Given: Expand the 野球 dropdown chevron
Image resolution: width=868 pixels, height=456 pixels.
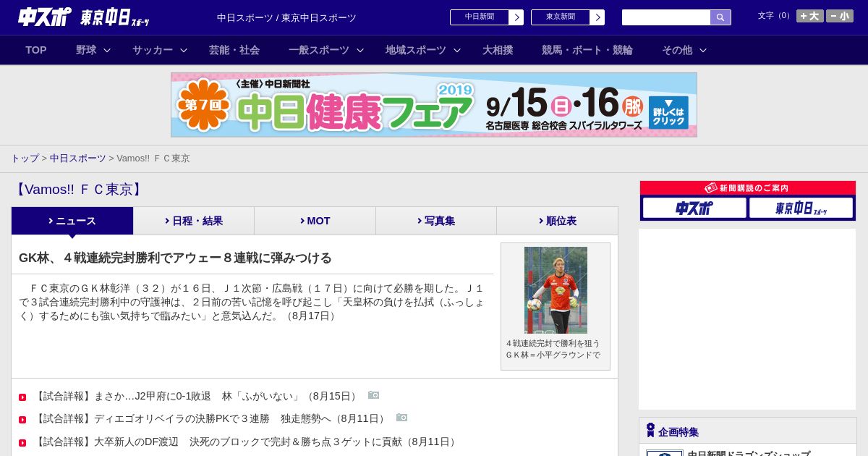Looking at the screenshot, I should pos(107,50).
